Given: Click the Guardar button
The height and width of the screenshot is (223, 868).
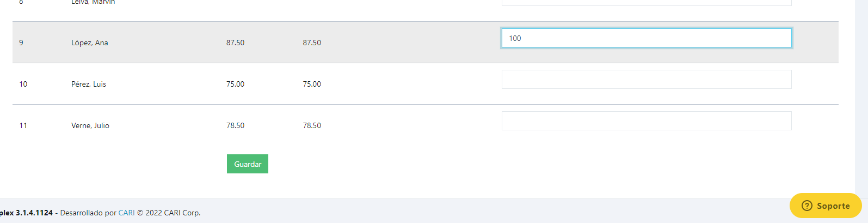Looking at the screenshot, I should click(x=248, y=164).
